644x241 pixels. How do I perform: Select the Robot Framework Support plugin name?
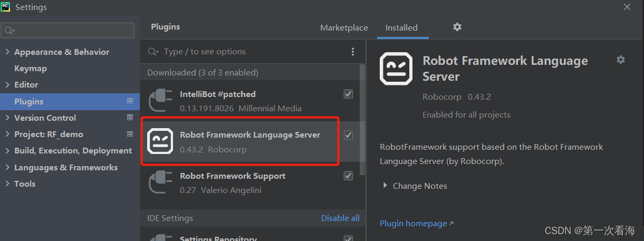pos(233,176)
